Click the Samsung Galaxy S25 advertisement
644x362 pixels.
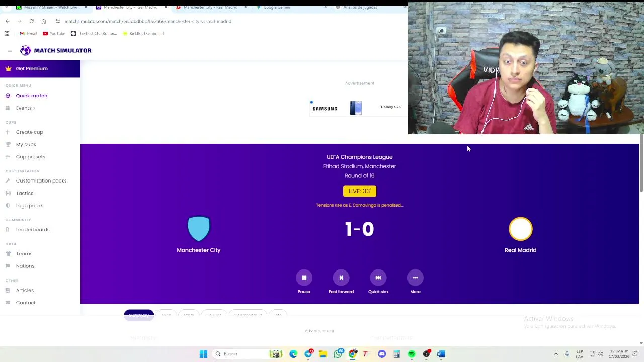[358, 108]
